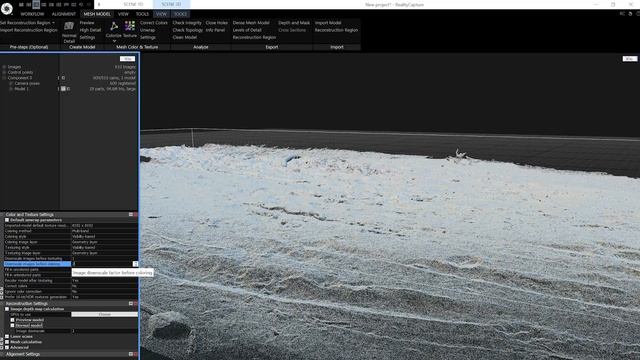The width and height of the screenshot is (640, 360).
Task: Click Levels of Detail export
Action: point(247,30)
